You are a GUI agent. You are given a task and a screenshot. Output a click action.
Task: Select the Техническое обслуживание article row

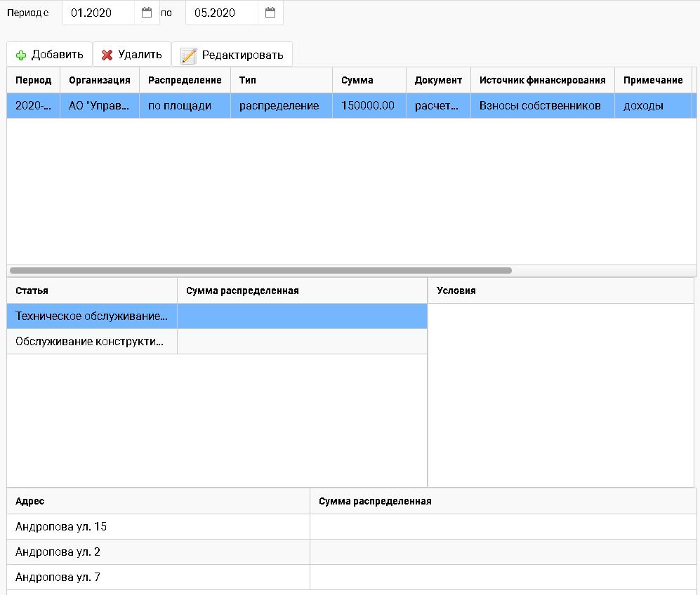[91, 316]
